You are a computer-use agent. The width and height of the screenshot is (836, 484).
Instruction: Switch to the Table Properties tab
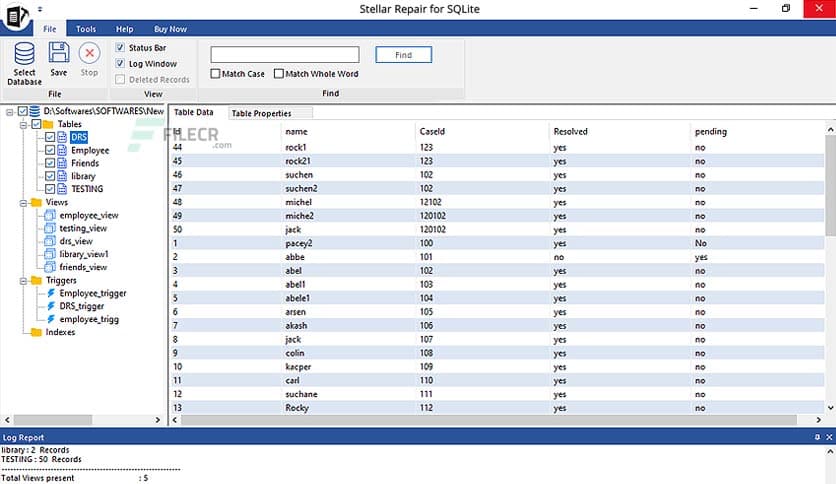point(270,113)
